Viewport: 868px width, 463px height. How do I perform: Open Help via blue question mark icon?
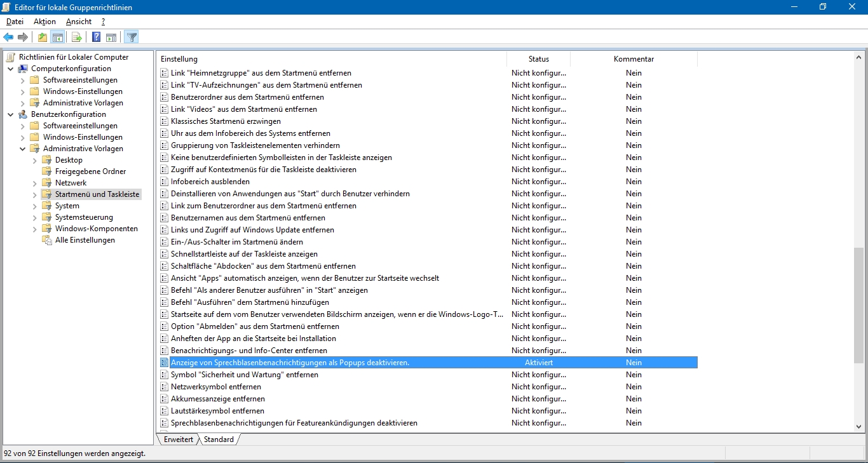tap(96, 37)
